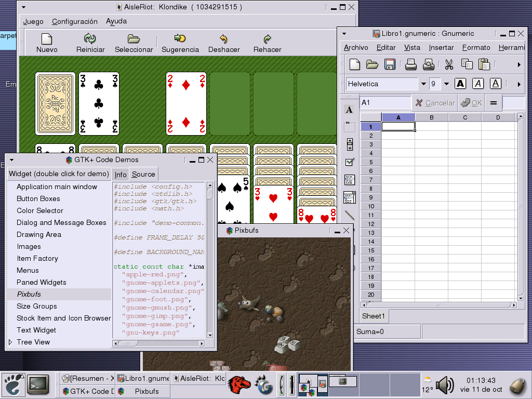Expand the Tree View demo row
Viewport: 532px width, 399px height.
pos(10,342)
